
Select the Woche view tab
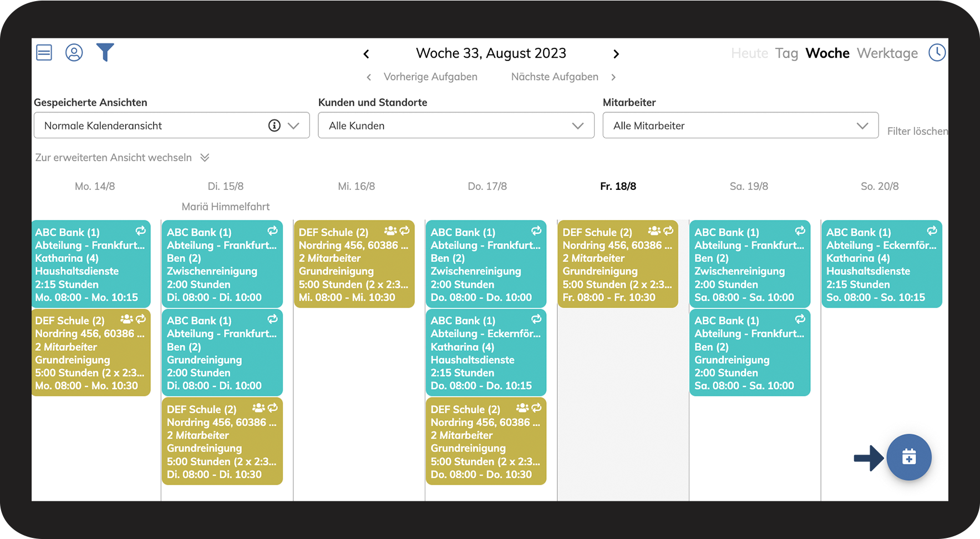827,53
